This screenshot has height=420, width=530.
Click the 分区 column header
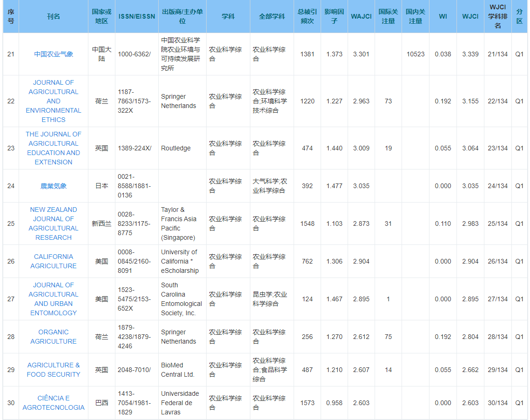519,16
